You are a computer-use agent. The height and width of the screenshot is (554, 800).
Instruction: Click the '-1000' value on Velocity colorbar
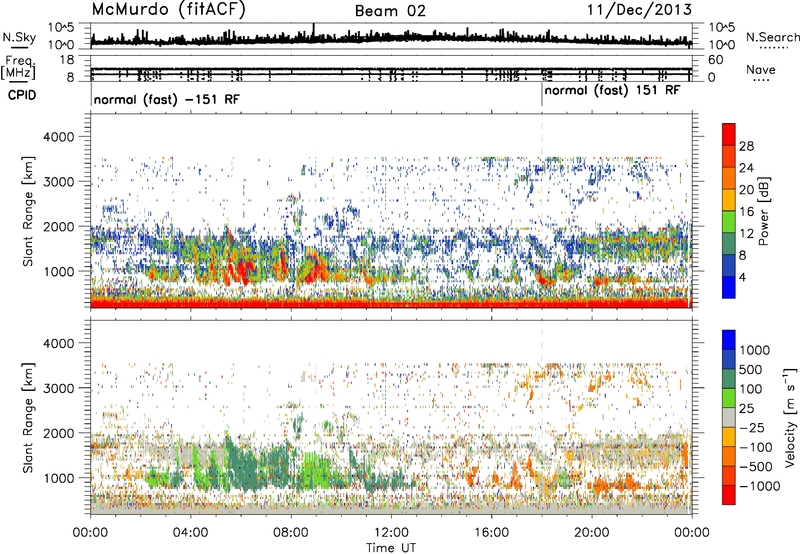click(x=760, y=486)
